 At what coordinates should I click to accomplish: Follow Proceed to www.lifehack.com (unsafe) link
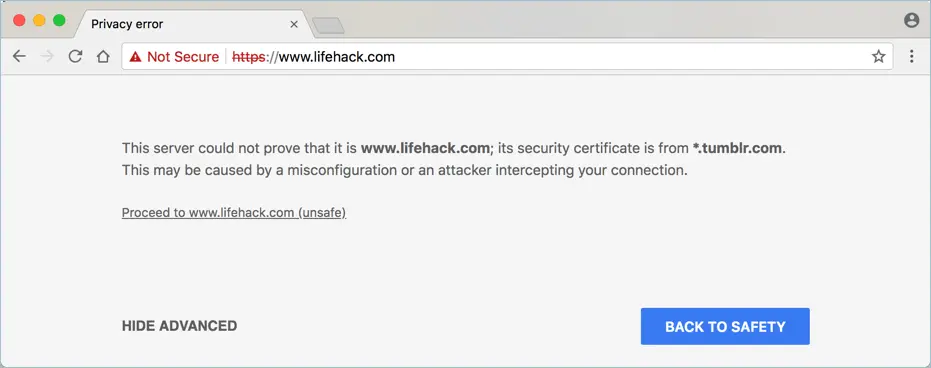234,212
